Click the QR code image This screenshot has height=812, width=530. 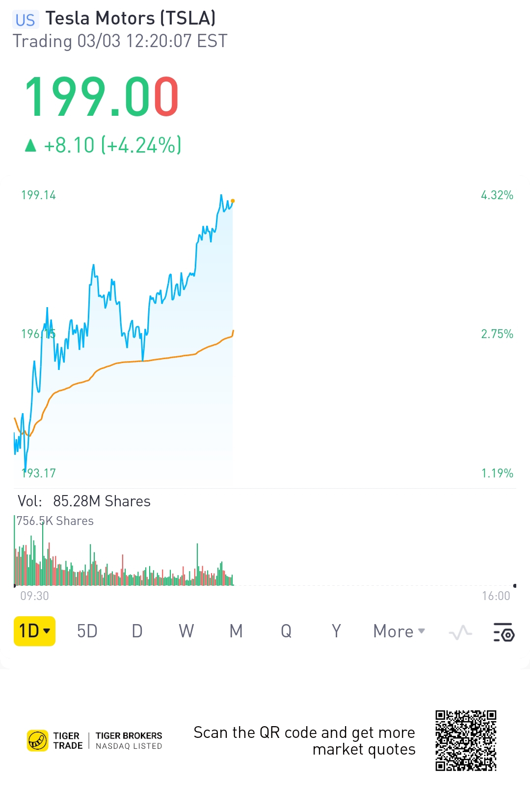[x=466, y=740]
